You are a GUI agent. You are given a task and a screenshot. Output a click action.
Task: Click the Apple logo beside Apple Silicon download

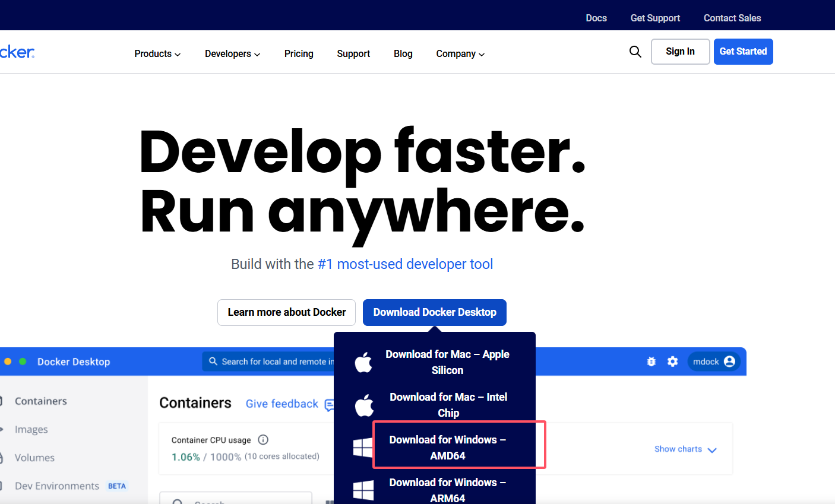(x=363, y=362)
